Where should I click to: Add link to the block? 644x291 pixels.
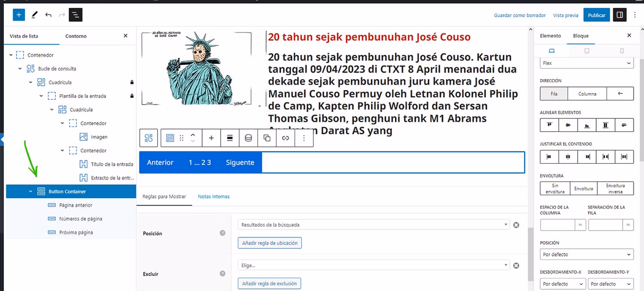click(x=285, y=138)
